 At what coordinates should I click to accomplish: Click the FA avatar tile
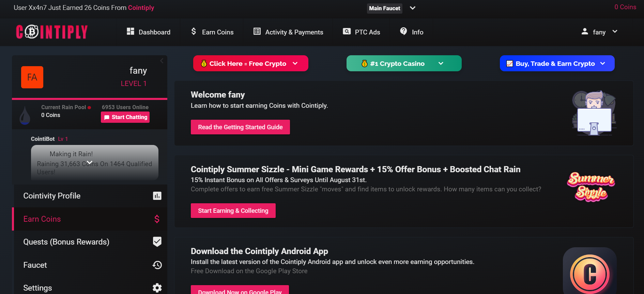pyautogui.click(x=32, y=77)
